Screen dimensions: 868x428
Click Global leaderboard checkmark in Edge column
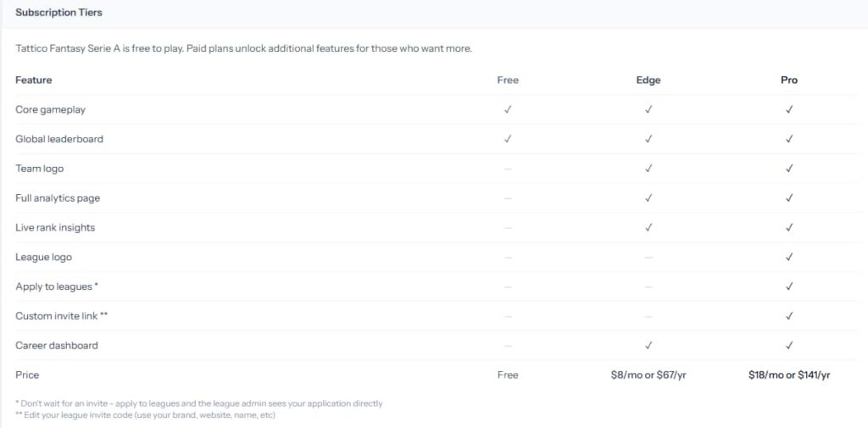tap(648, 139)
